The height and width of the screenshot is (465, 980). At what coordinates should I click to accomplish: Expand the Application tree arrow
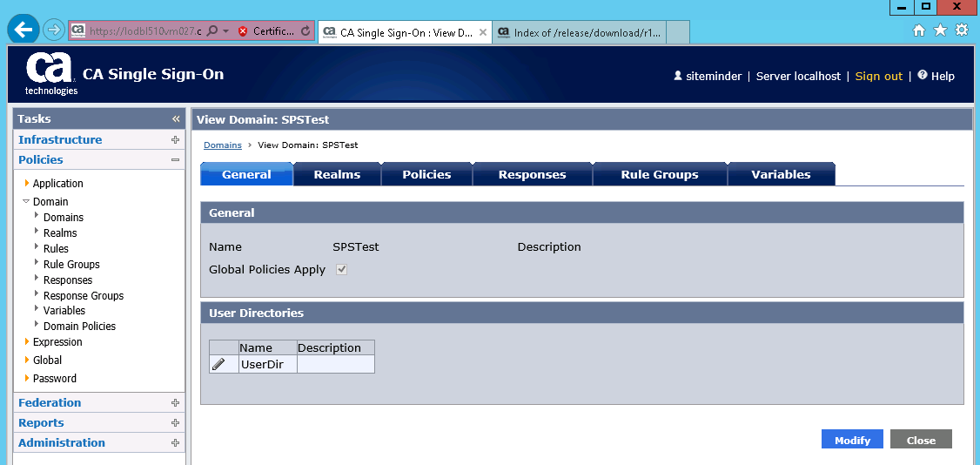click(27, 183)
